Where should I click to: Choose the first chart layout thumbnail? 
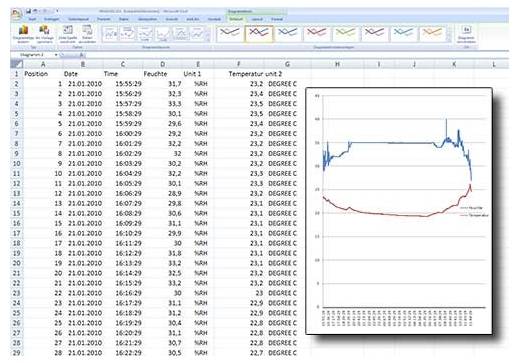click(x=110, y=34)
